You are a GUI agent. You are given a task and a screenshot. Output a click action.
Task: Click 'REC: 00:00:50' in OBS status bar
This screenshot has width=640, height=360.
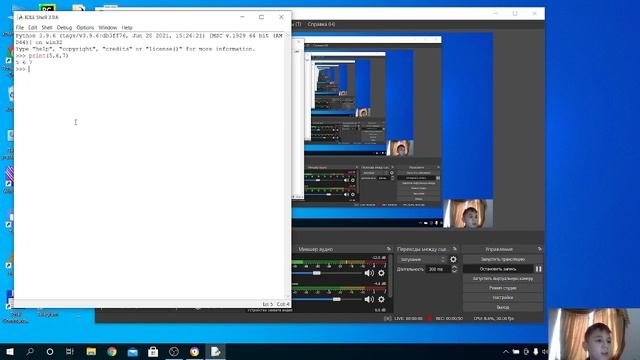(x=449, y=318)
